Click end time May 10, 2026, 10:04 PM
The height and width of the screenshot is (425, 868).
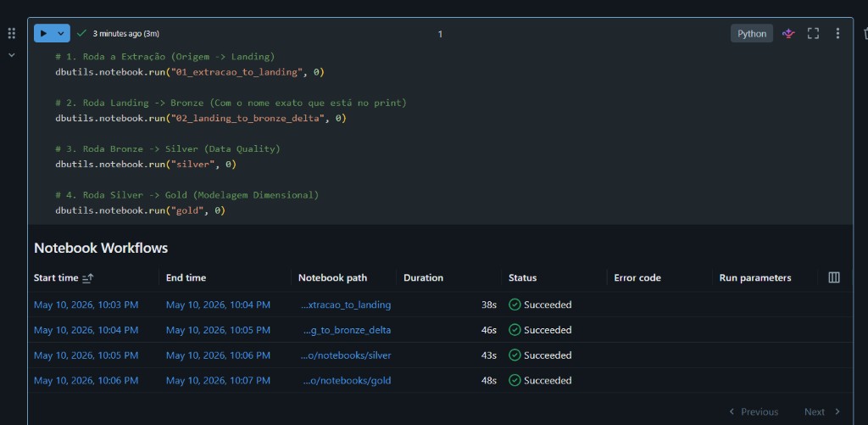(x=218, y=305)
